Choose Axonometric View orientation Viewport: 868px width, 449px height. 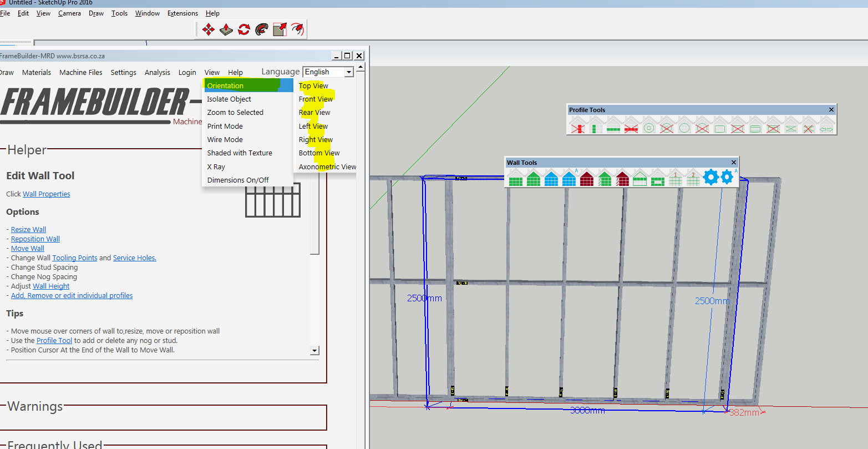(327, 167)
